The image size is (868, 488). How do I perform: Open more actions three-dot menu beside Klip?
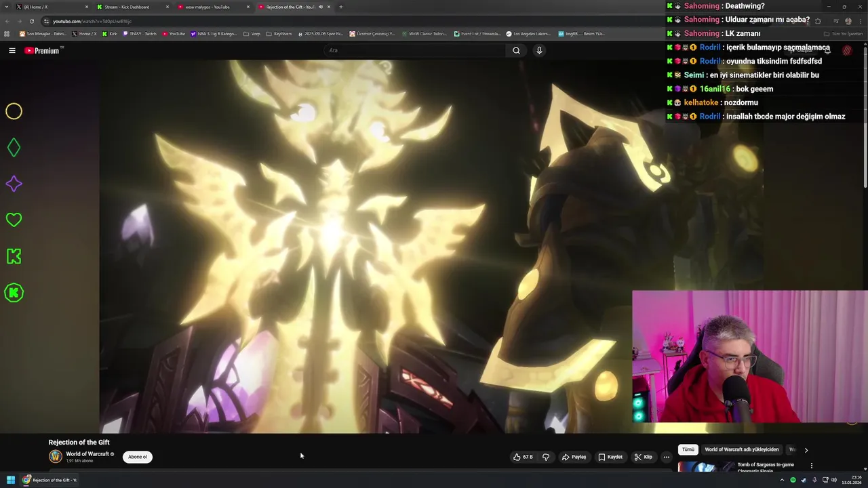[667, 457]
